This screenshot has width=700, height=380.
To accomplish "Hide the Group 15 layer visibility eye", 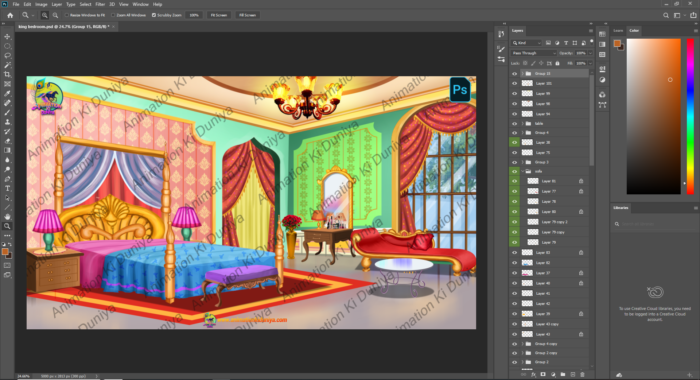I will click(x=514, y=74).
